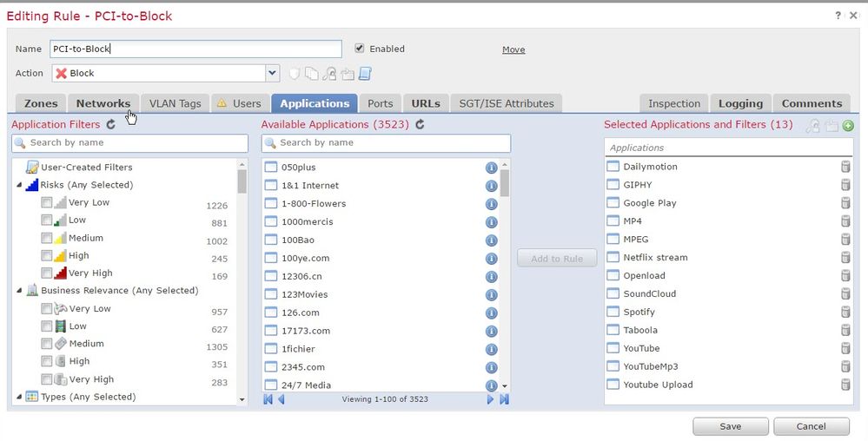Screen dimensions: 868x441
Task: Delete YouTube entry via trash icon
Action: coord(845,349)
